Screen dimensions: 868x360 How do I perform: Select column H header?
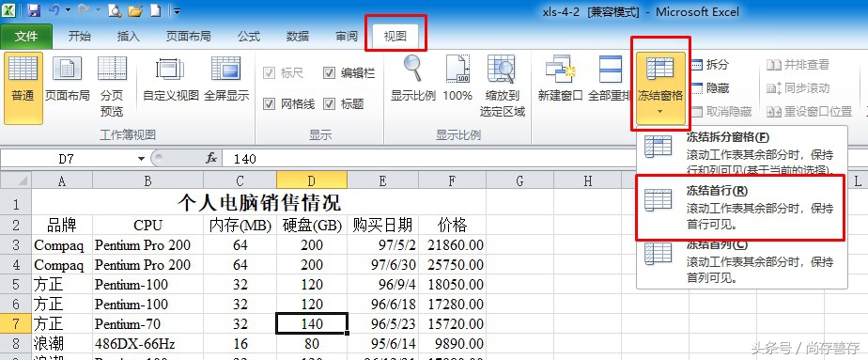(588, 180)
